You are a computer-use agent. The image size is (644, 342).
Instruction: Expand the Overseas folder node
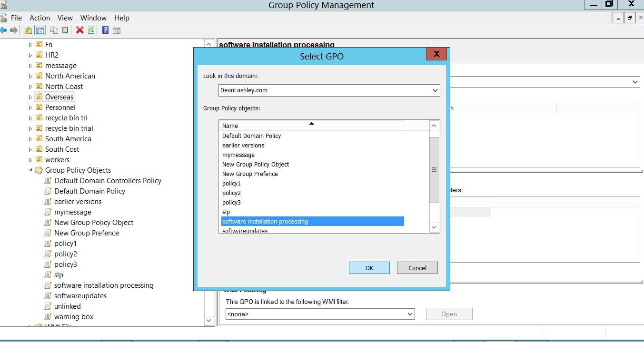[x=30, y=97]
